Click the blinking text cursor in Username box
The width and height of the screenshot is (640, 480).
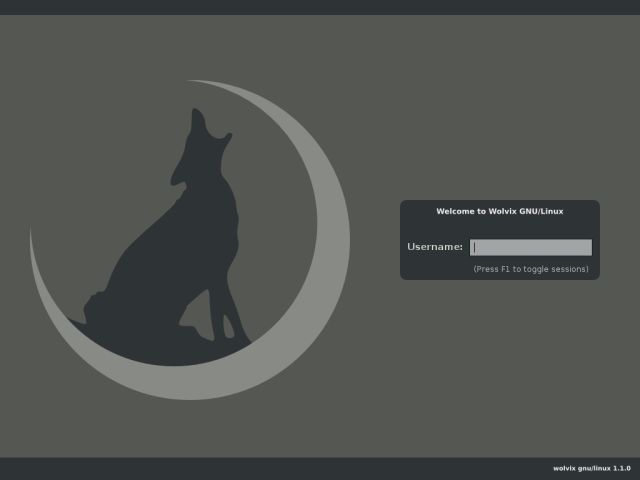[x=475, y=247]
